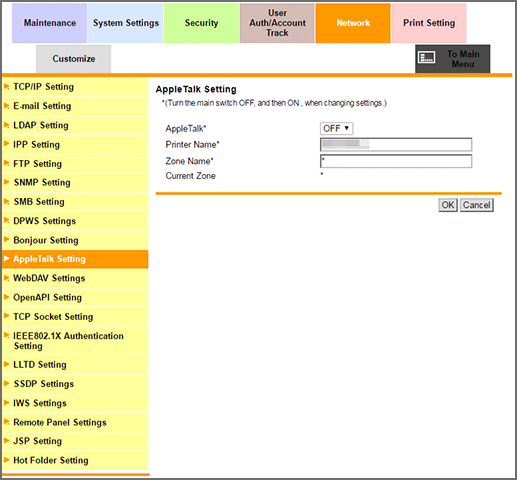The width and height of the screenshot is (517, 480).
Task: Click the main switch OFF/ON note
Action: 274,103
